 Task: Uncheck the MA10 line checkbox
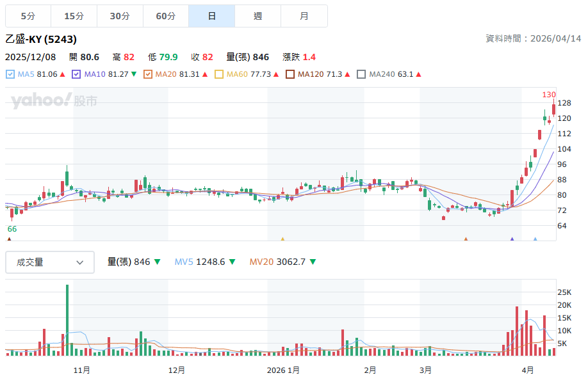coord(77,74)
